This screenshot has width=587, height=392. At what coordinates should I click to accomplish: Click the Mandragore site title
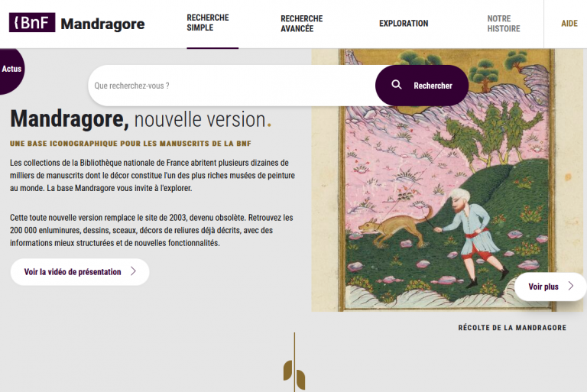point(102,24)
